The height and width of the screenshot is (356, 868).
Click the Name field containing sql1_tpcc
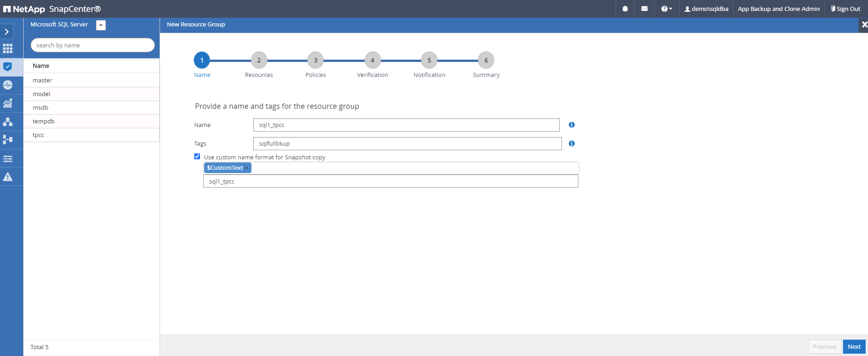coord(406,125)
